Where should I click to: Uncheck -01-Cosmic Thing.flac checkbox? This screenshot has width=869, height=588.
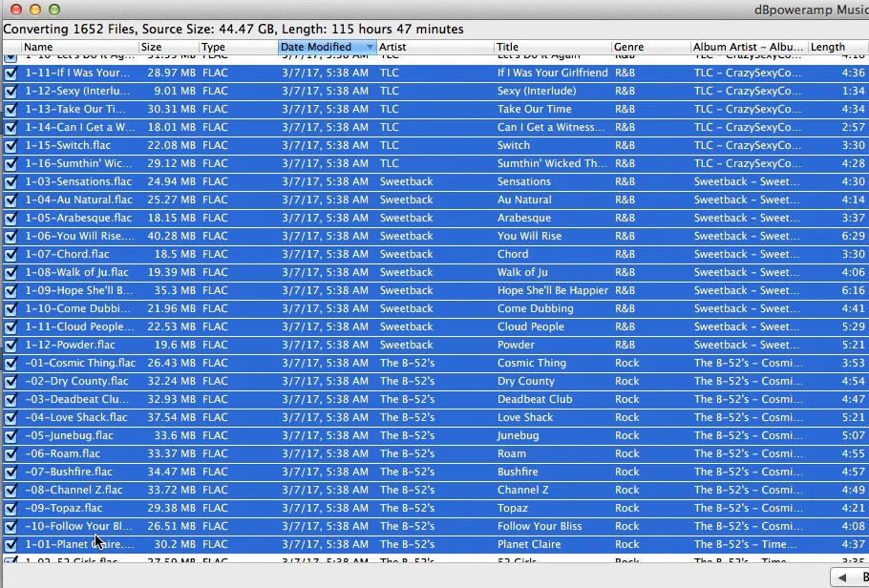point(11,364)
